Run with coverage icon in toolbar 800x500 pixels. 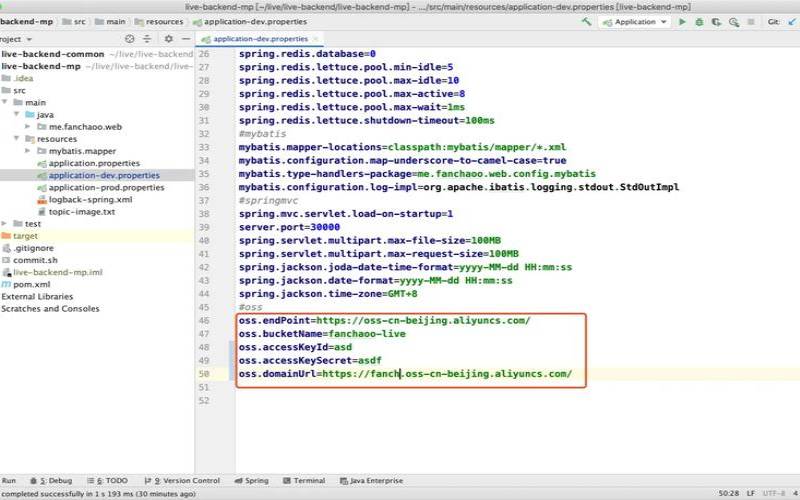(716, 22)
